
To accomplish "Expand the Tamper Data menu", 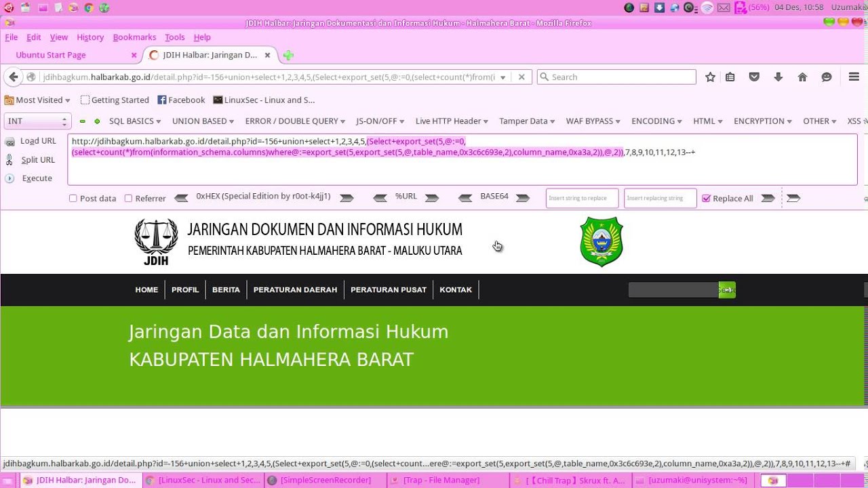I will (528, 121).
